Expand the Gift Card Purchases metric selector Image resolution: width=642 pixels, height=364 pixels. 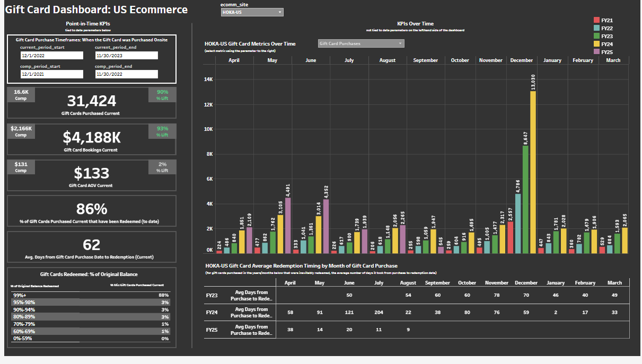360,43
